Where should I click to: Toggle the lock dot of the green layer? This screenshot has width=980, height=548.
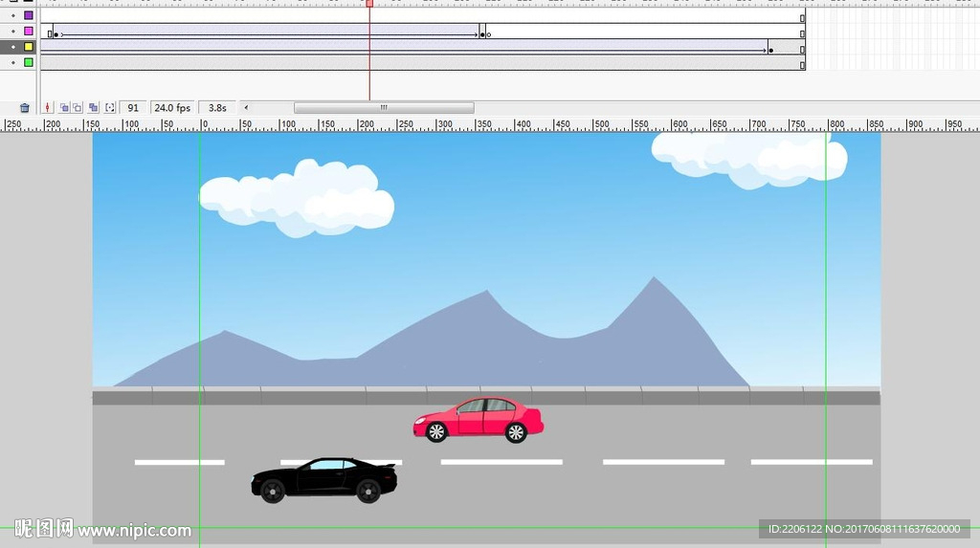tap(13, 62)
